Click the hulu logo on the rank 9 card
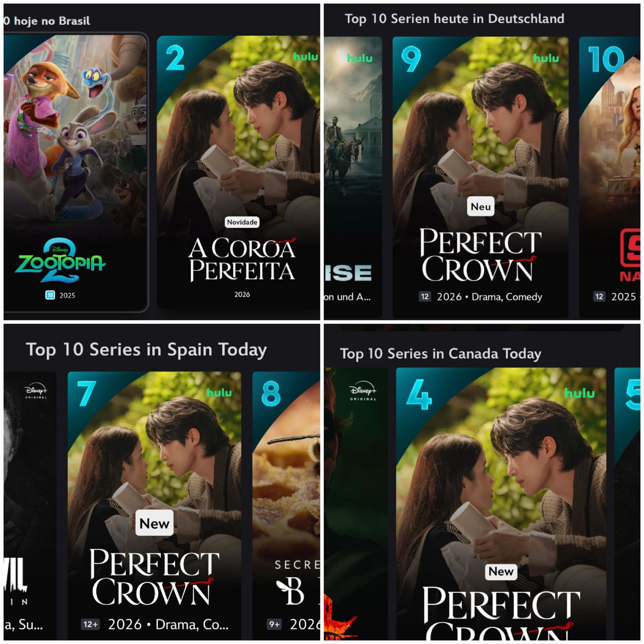This screenshot has height=644, width=644. pyautogui.click(x=546, y=58)
